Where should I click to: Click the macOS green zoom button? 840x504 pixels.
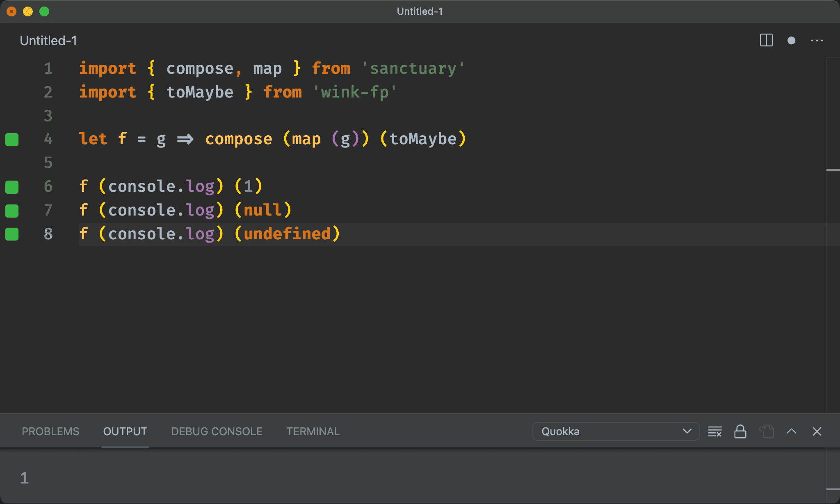click(44, 11)
